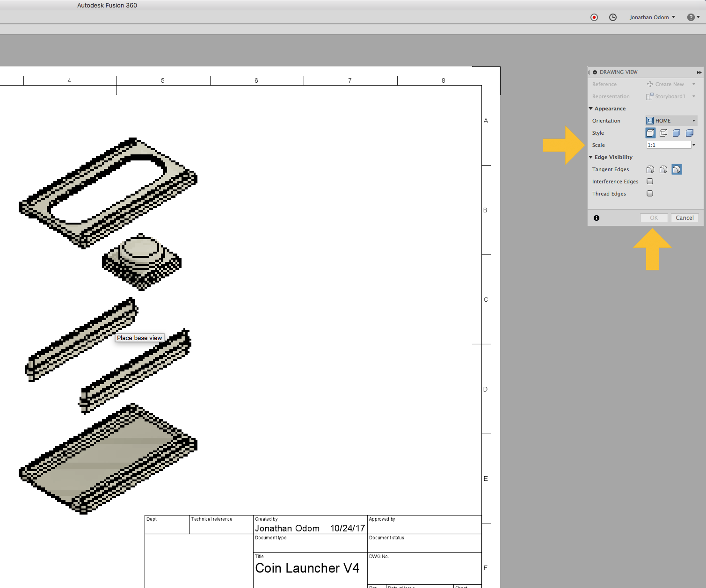
Task: Select full-length Tangent Edges icon
Action: [x=650, y=169]
